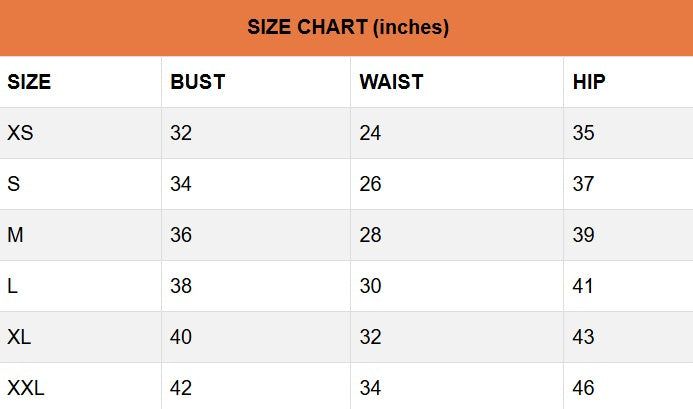The image size is (693, 409).
Task: Select the XL bust value 40
Action: click(181, 337)
